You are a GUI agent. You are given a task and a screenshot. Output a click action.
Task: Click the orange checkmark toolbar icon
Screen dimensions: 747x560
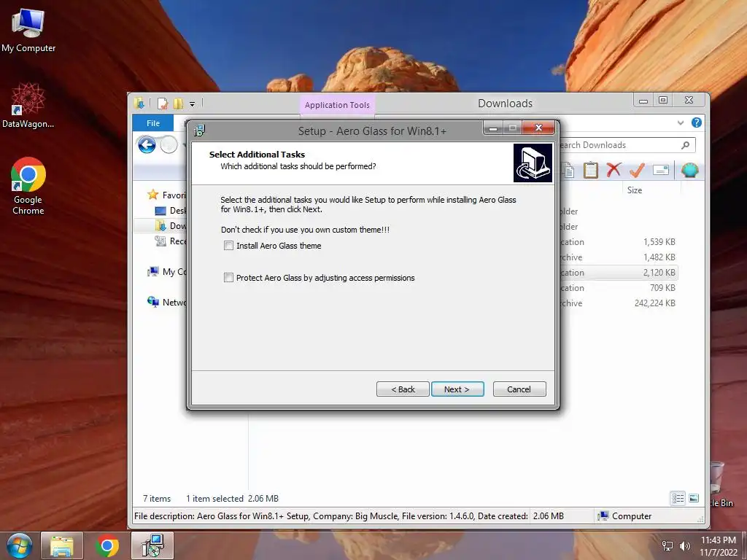[x=637, y=170]
